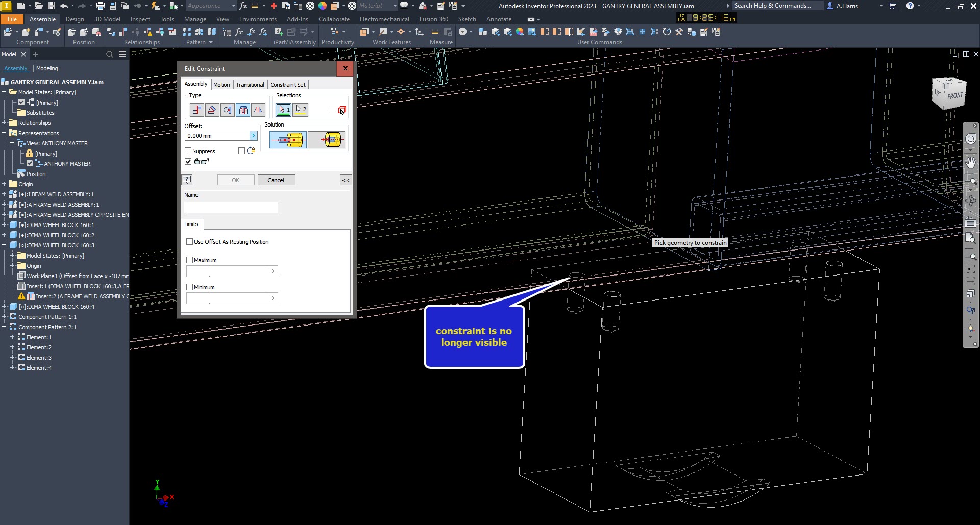The width and height of the screenshot is (980, 525).
Task: Switch to the Motion tab
Action: (222, 84)
